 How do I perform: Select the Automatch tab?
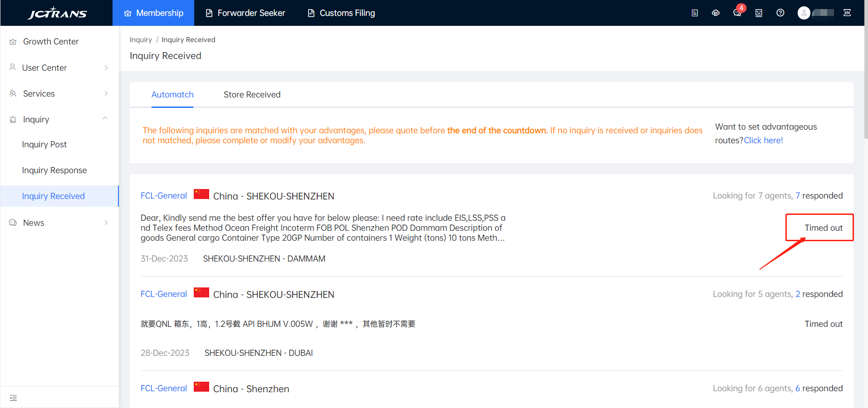click(x=172, y=94)
